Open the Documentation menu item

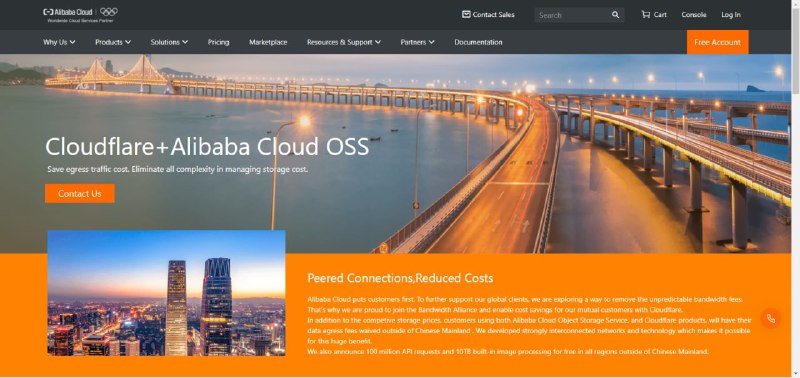(x=478, y=42)
